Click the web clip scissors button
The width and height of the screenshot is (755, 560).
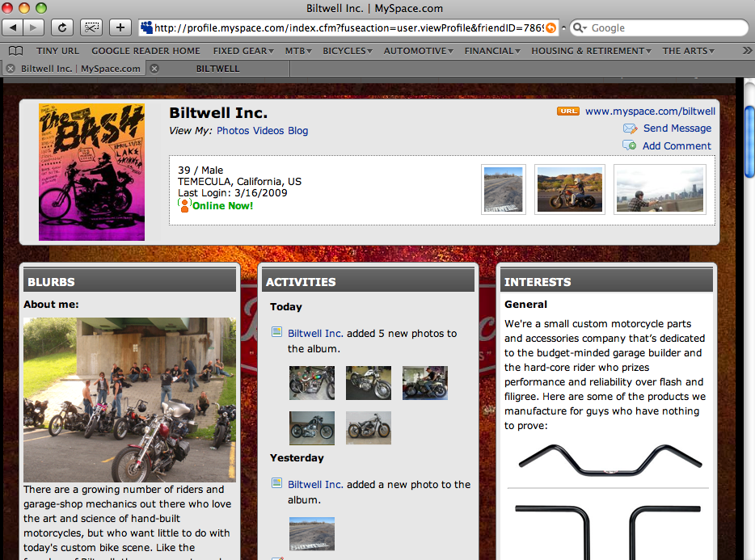[91, 27]
